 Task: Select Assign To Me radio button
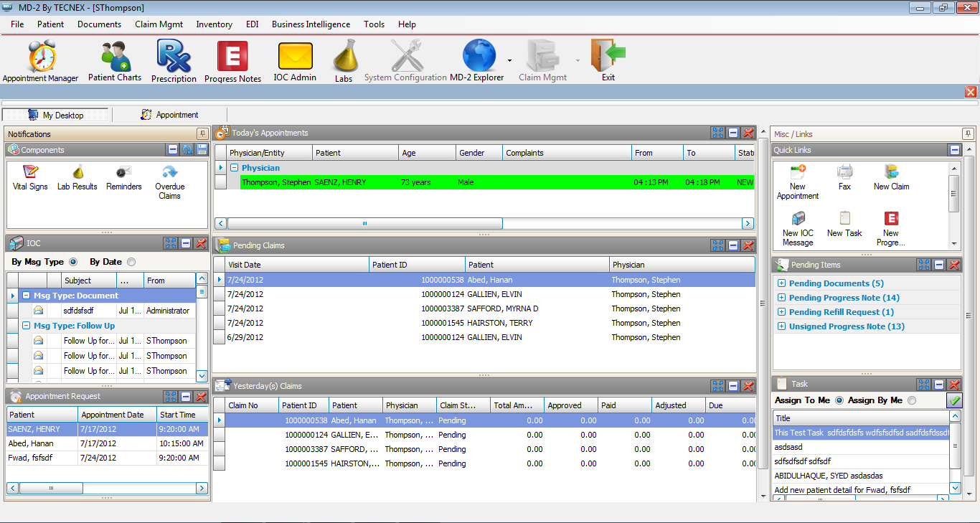(x=839, y=400)
